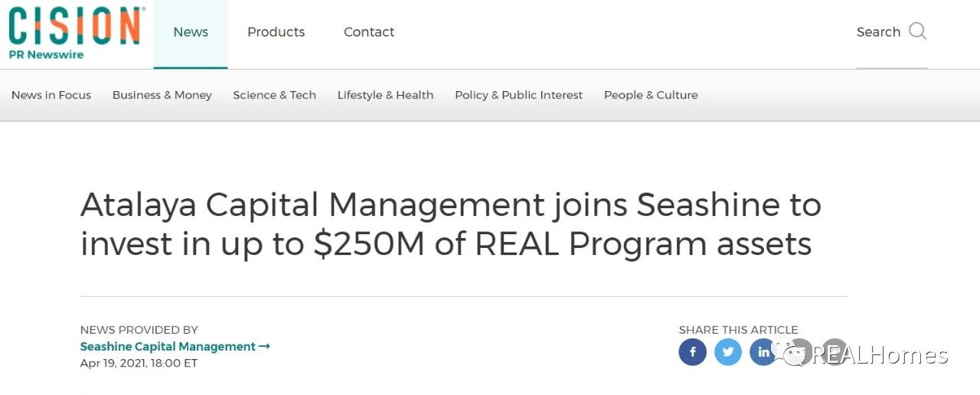
Task: Click the WeChat bubble watermark icon
Action: coord(790,353)
